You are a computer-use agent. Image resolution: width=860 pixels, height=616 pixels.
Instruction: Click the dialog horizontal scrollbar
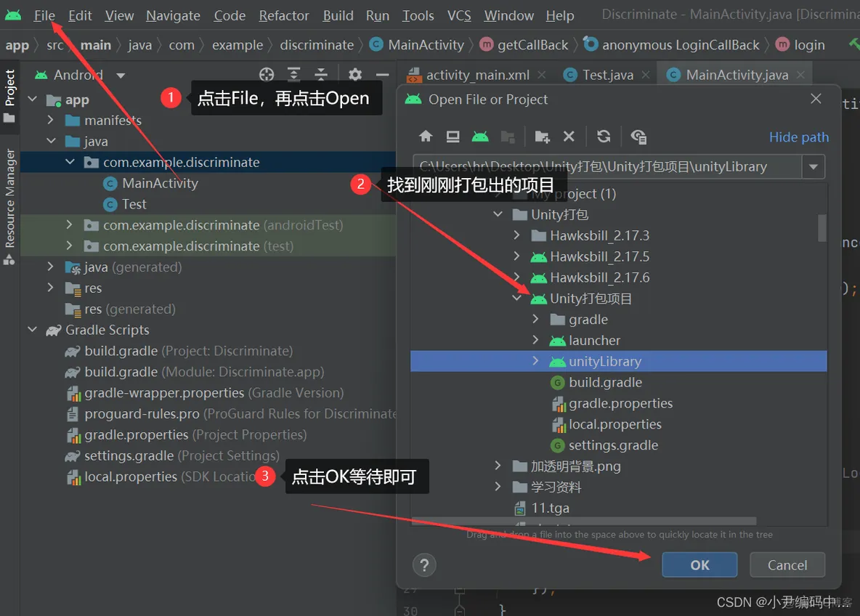(584, 521)
